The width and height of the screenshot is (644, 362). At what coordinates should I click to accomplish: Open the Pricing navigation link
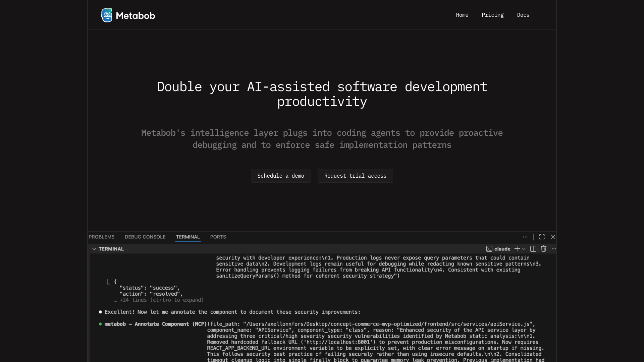[492, 15]
